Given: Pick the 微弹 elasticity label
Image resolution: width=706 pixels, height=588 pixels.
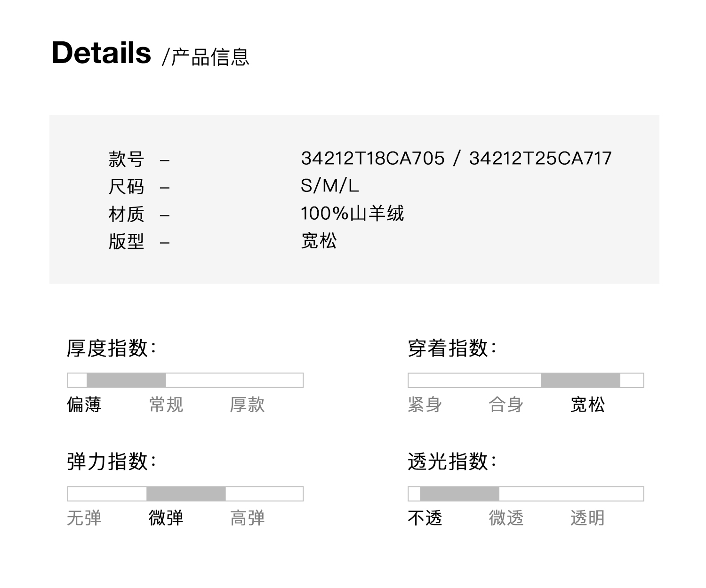Looking at the screenshot, I should coord(166,518).
